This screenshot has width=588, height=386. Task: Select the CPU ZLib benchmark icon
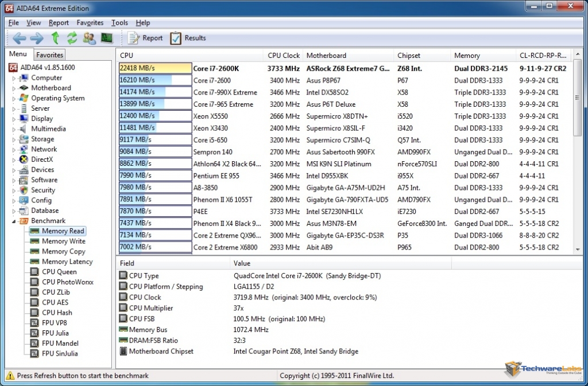[34, 292]
